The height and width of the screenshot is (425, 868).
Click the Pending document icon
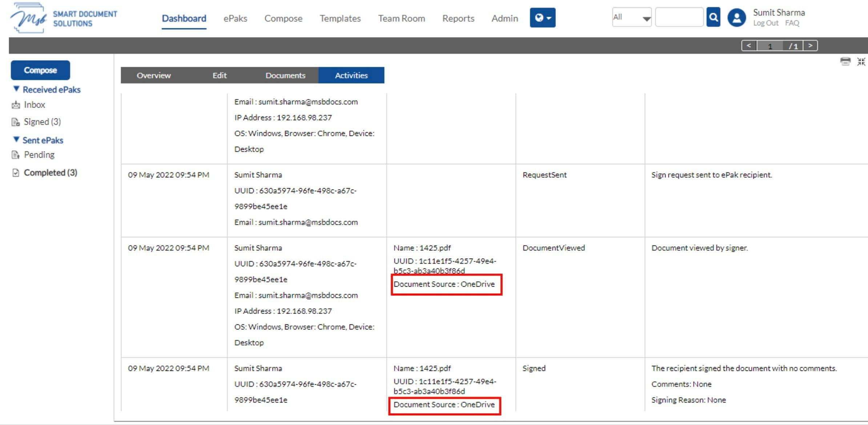pos(16,155)
